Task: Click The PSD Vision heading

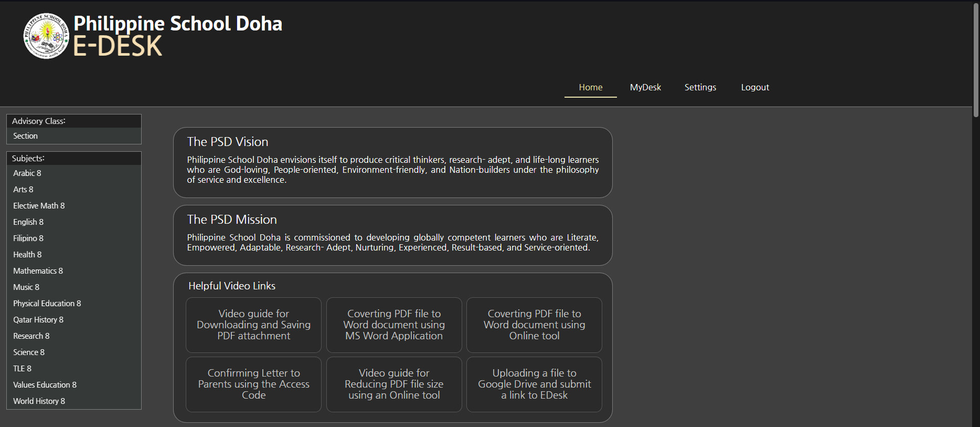Action: [228, 142]
